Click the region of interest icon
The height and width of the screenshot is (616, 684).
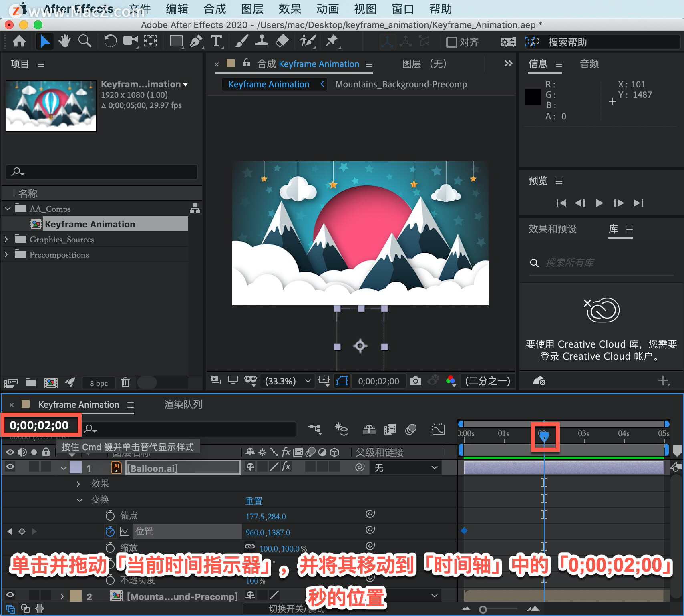pos(324,381)
